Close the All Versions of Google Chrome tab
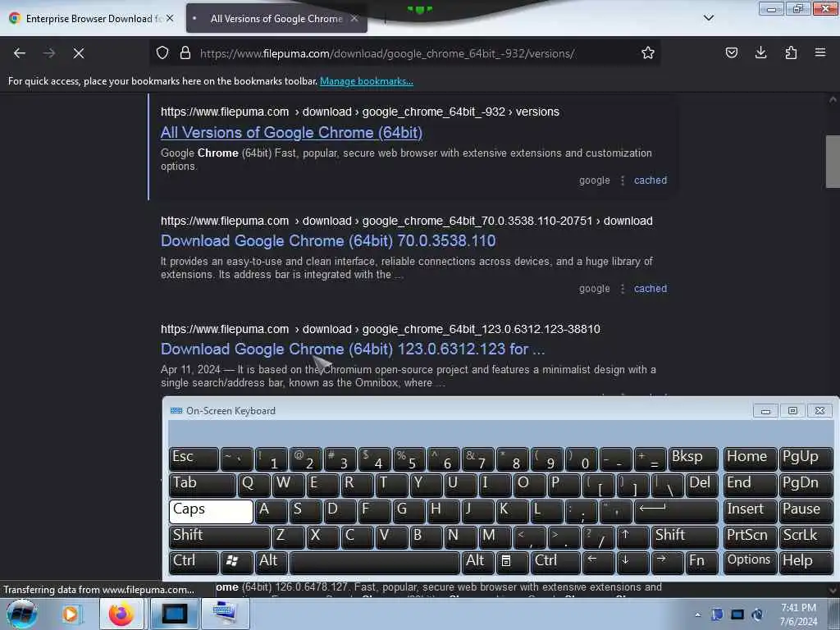Screen dimensions: 840x630 click(354, 18)
